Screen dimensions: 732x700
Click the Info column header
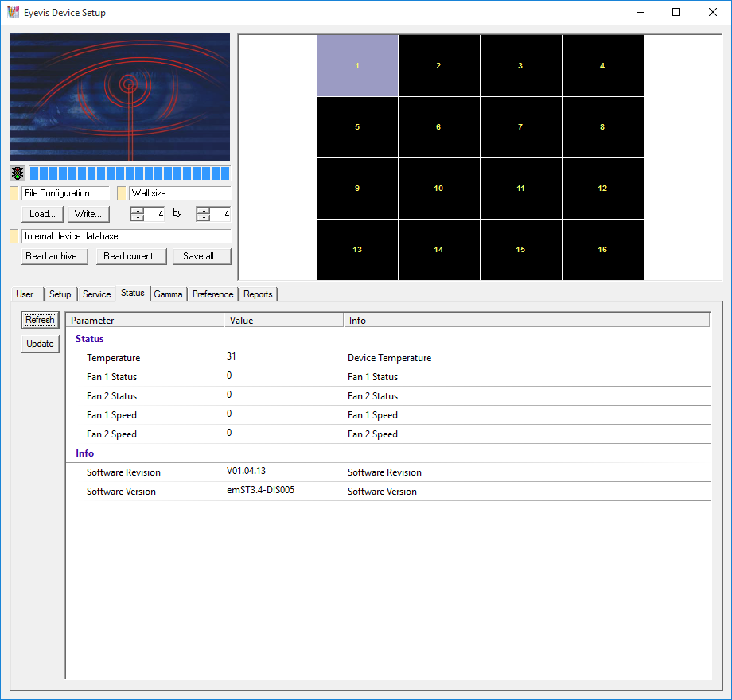click(x=527, y=320)
